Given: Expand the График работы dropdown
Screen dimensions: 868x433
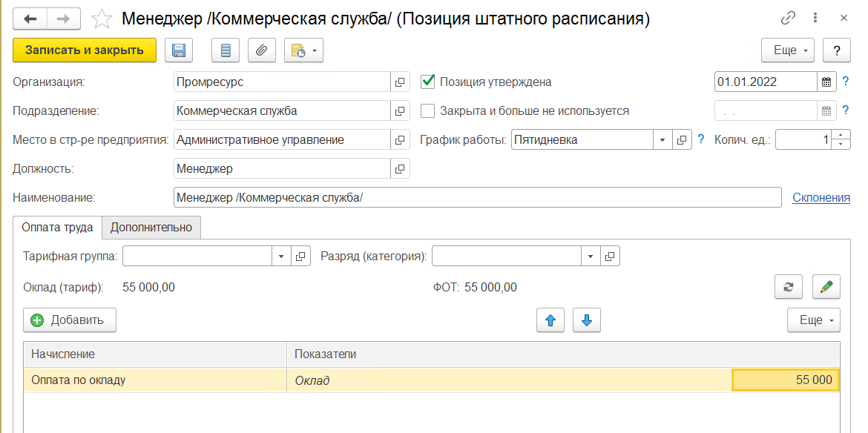Looking at the screenshot, I should click(x=662, y=139).
